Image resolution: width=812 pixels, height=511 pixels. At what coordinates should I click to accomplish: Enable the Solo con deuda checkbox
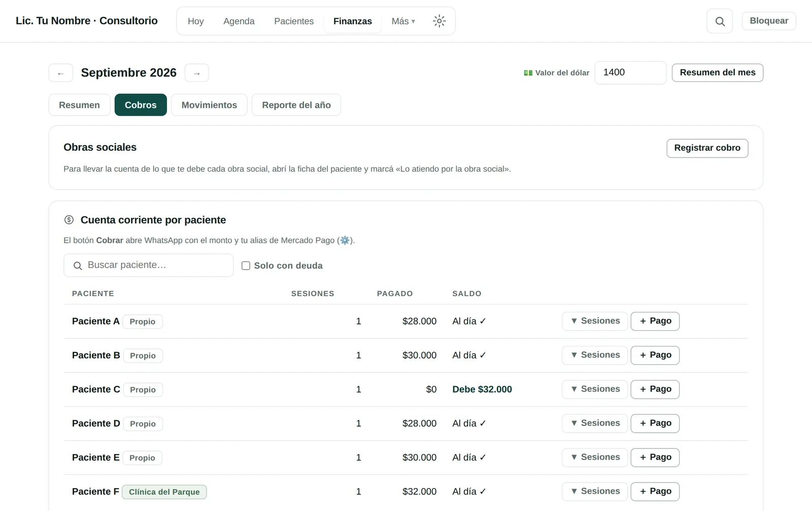tap(246, 266)
